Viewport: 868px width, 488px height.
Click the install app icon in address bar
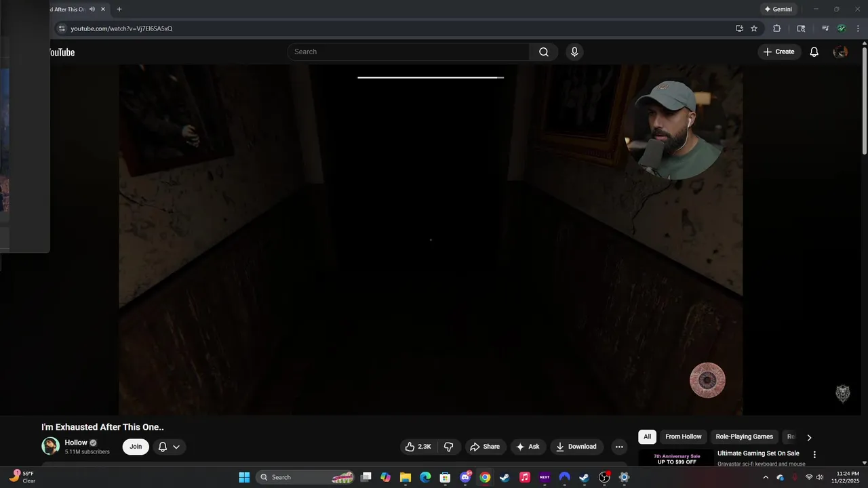point(739,28)
